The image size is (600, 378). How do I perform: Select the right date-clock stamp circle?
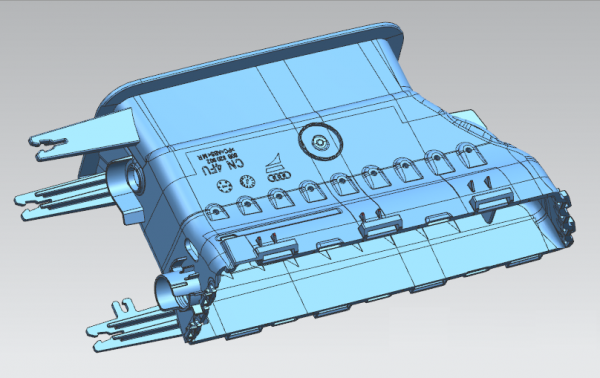tap(248, 181)
